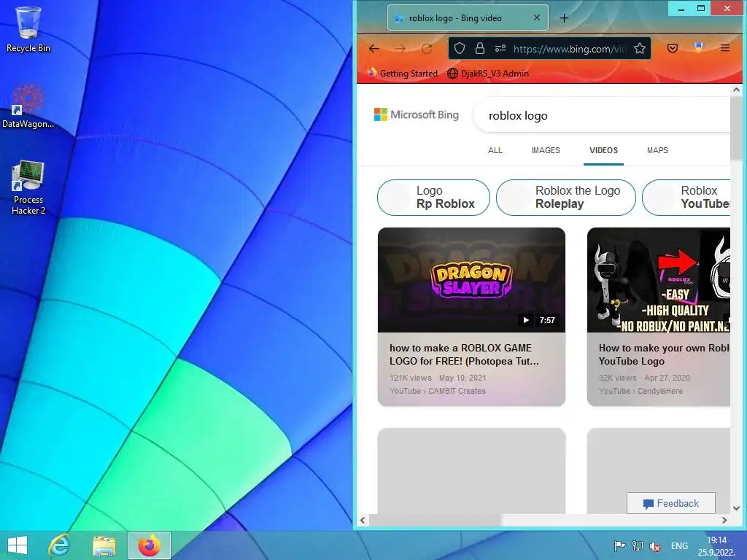Minimize the Firefox window
The width and height of the screenshot is (747, 560).
coord(681,9)
